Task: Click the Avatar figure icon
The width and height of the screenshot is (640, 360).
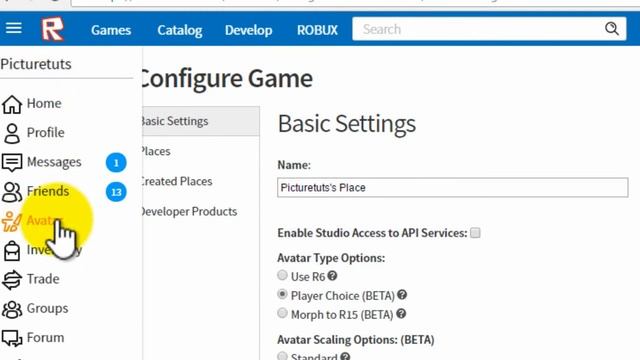Action: click(11, 222)
